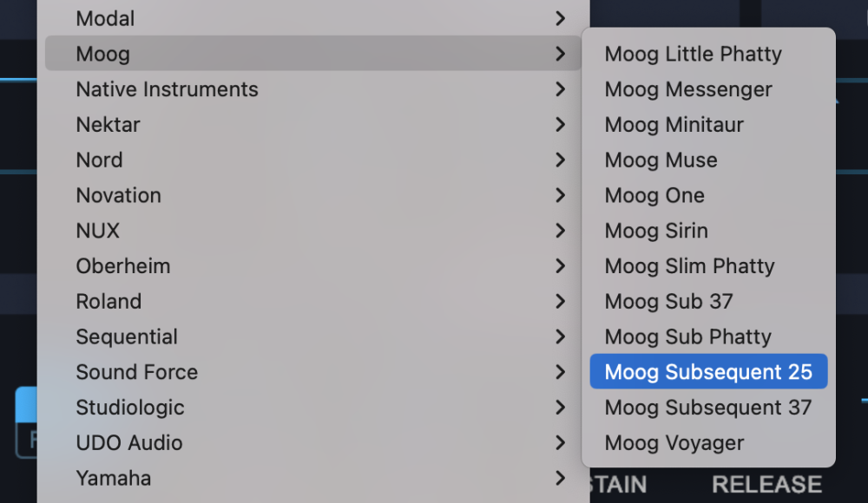
Task: Choose Moog Muse from list
Action: click(x=661, y=160)
